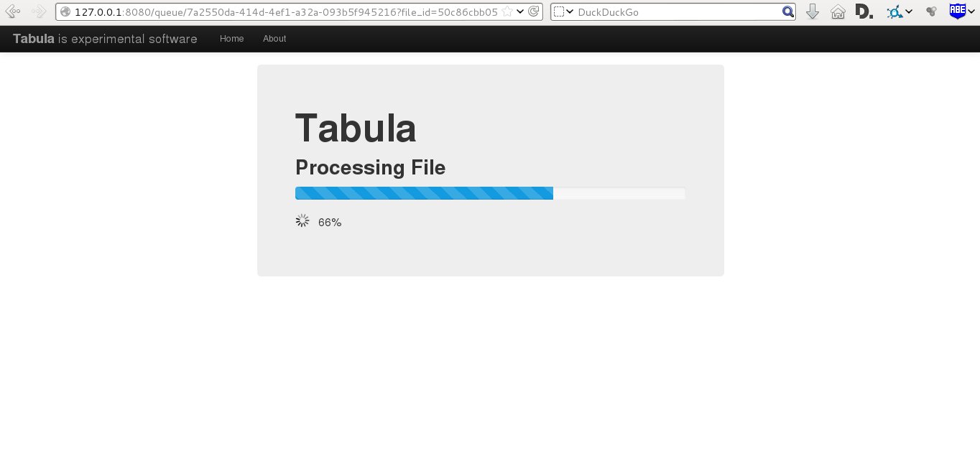Reload the Tabula processing page
Image resolution: width=980 pixels, height=466 pixels.
(x=534, y=11)
